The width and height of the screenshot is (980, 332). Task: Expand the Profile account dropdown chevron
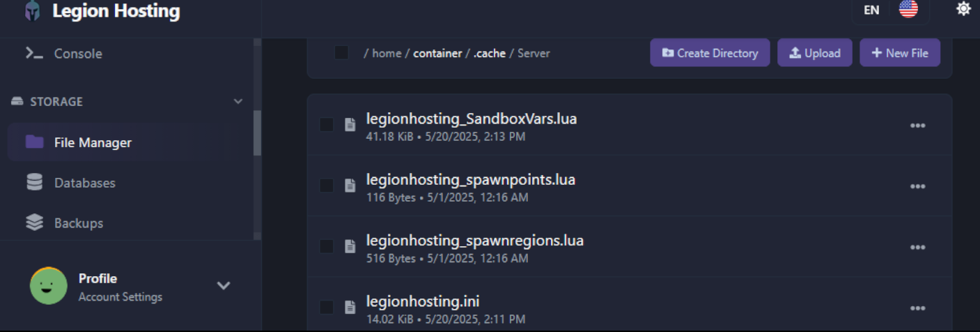pos(224,285)
